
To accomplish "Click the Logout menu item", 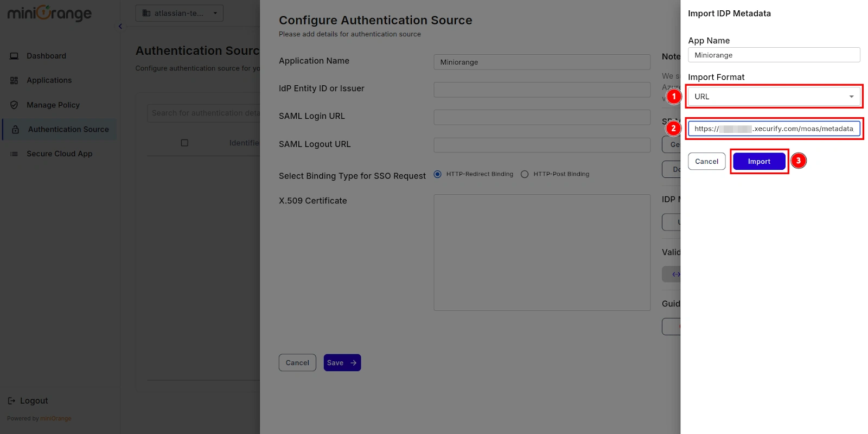I will [28, 401].
